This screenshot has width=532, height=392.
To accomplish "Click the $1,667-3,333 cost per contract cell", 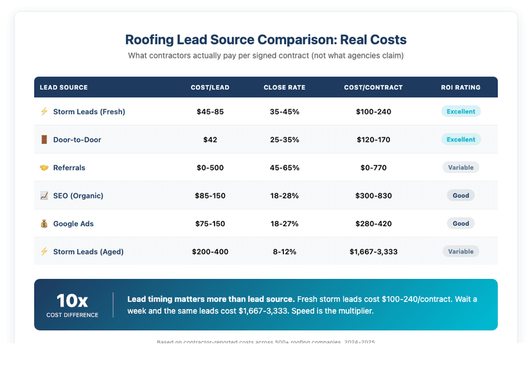I will point(373,251).
